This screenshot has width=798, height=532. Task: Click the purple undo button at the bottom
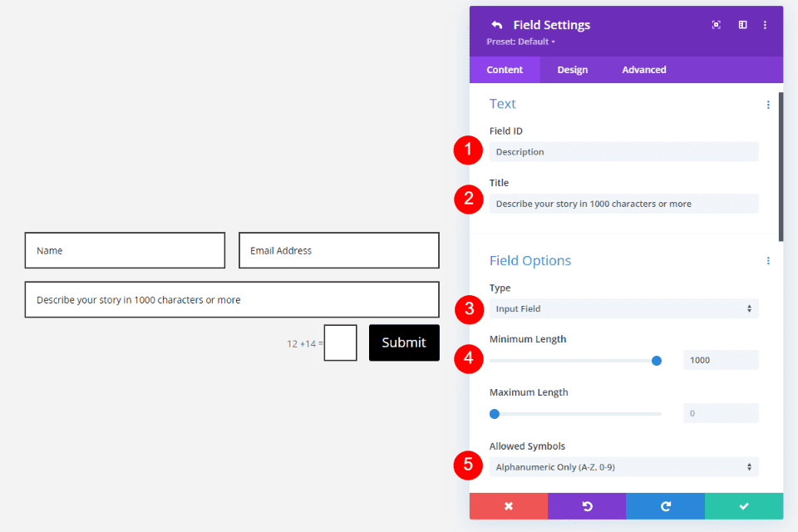click(587, 505)
